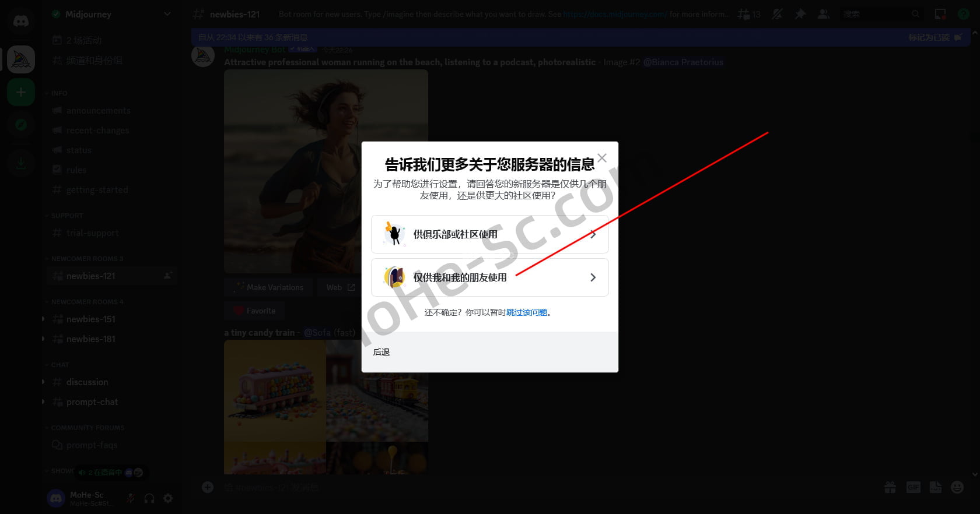Select '供俱乐部或社区使用' option in dialog

click(489, 234)
